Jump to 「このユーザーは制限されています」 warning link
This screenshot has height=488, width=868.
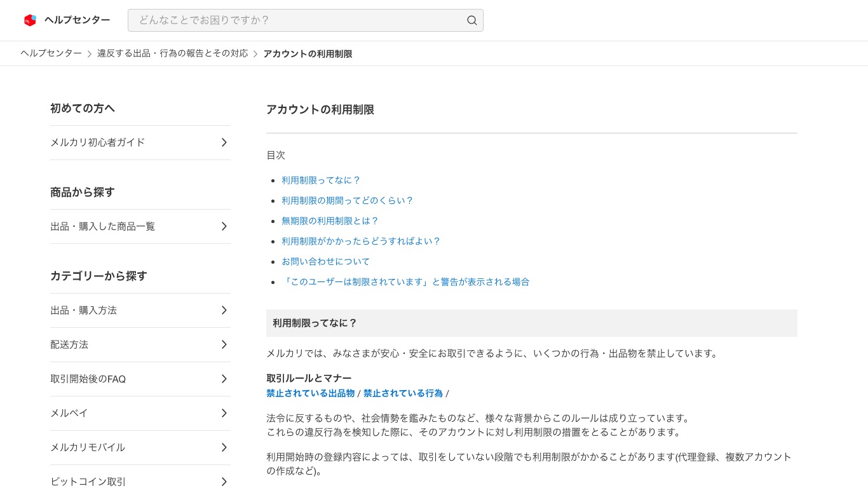[x=405, y=282]
